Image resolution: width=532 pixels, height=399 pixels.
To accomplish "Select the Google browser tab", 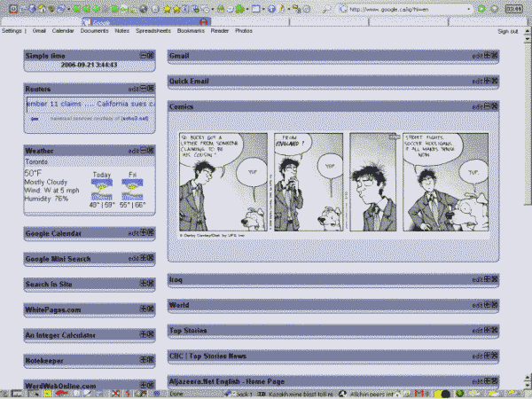I will [146, 22].
